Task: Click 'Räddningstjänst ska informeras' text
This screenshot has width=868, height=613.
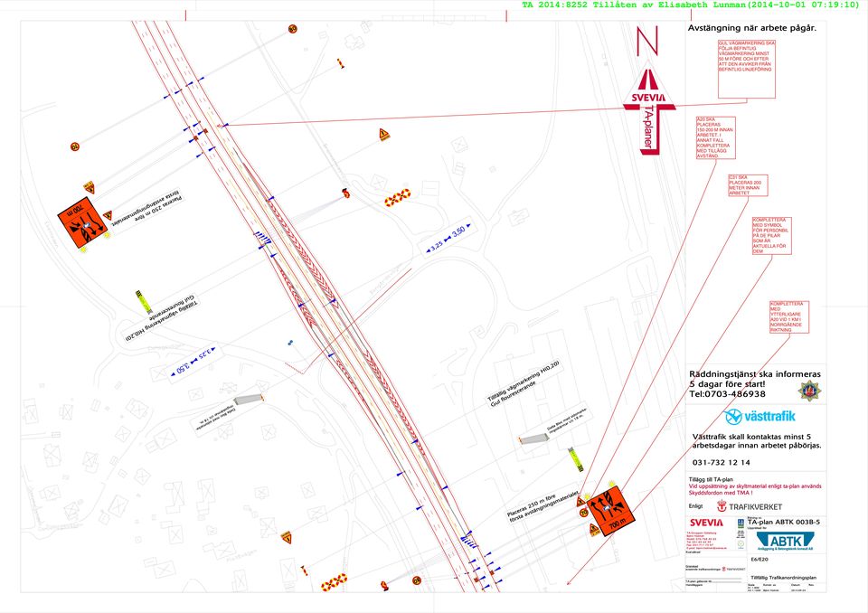Action: 755,374
